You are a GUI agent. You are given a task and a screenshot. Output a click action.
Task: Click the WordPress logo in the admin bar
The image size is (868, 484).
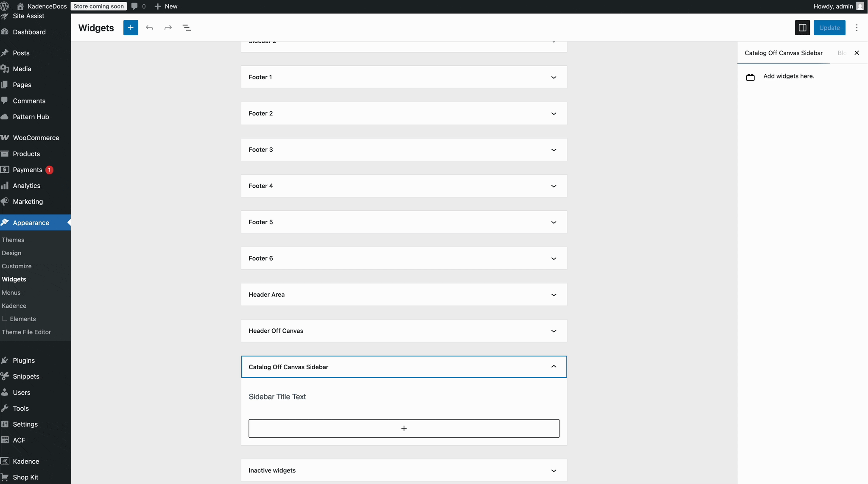coord(6,6)
